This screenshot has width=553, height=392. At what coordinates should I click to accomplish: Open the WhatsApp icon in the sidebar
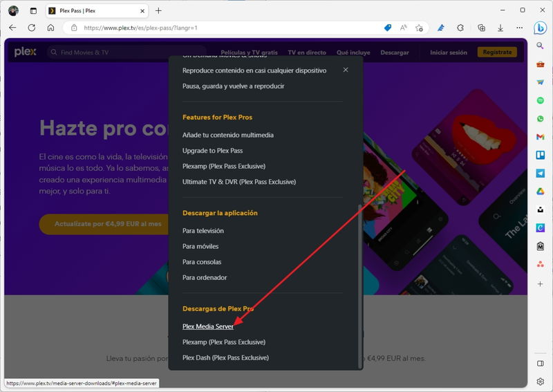pos(540,118)
